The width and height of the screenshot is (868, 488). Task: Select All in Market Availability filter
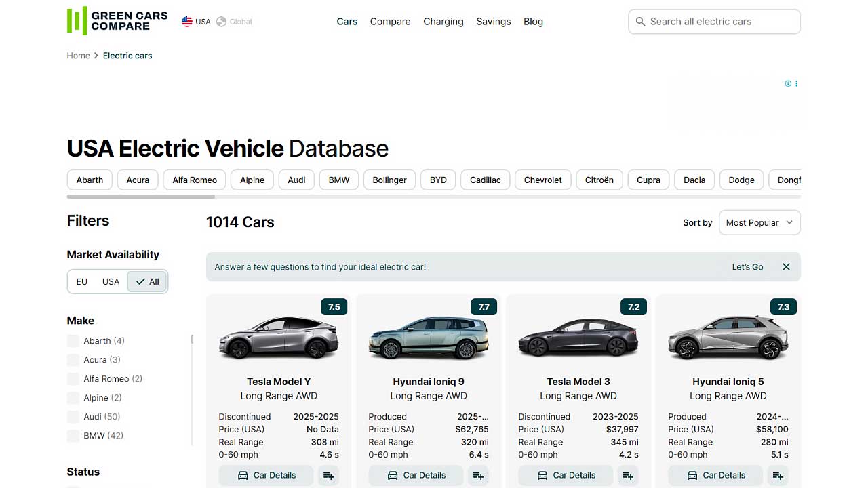(146, 281)
